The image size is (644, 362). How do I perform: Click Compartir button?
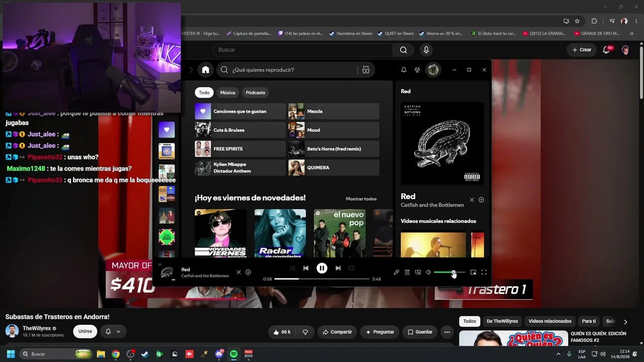337,332
